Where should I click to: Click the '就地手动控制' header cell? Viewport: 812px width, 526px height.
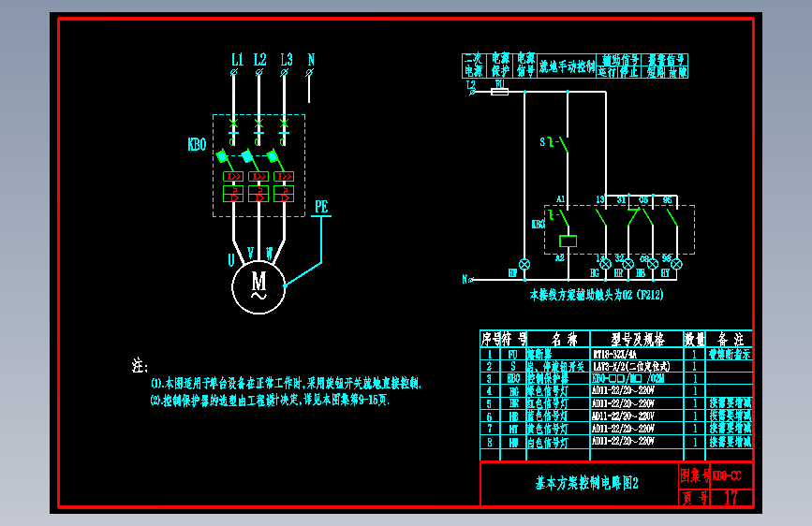[567, 66]
